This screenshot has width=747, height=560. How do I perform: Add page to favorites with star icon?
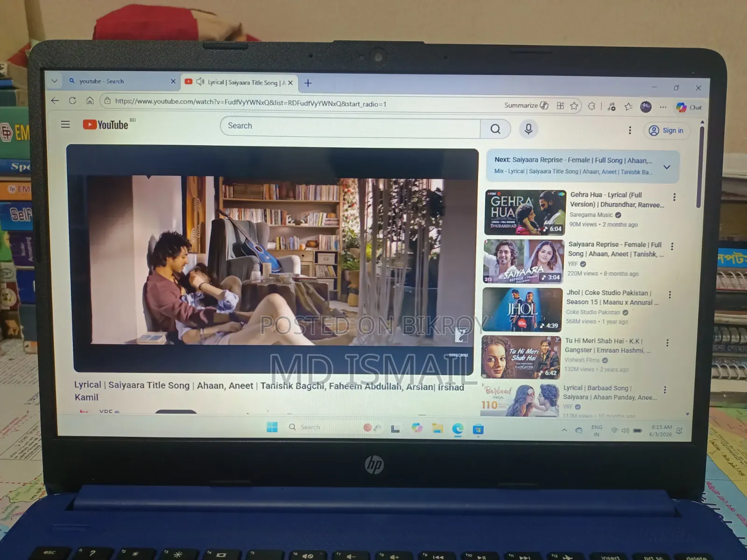(x=574, y=106)
